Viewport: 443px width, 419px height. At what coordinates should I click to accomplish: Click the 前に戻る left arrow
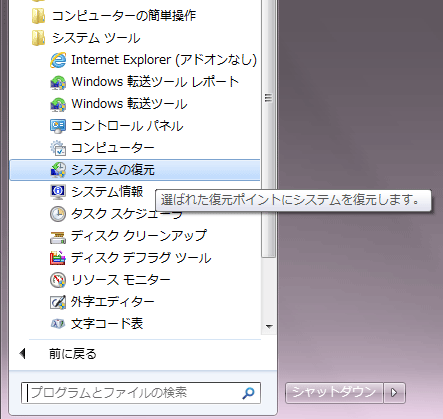pos(23,354)
